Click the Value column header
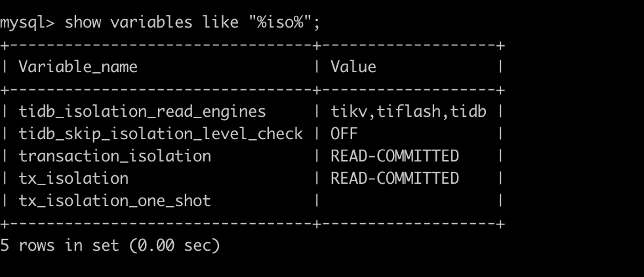 (x=353, y=67)
